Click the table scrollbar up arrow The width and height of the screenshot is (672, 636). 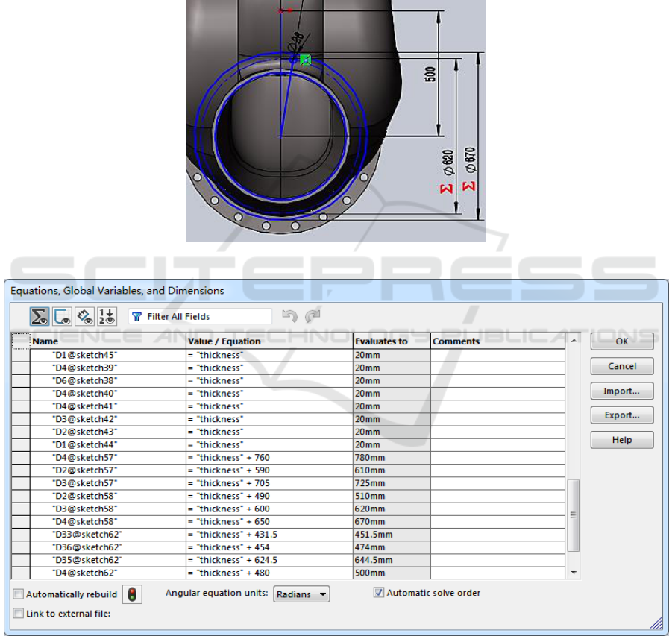tap(574, 341)
